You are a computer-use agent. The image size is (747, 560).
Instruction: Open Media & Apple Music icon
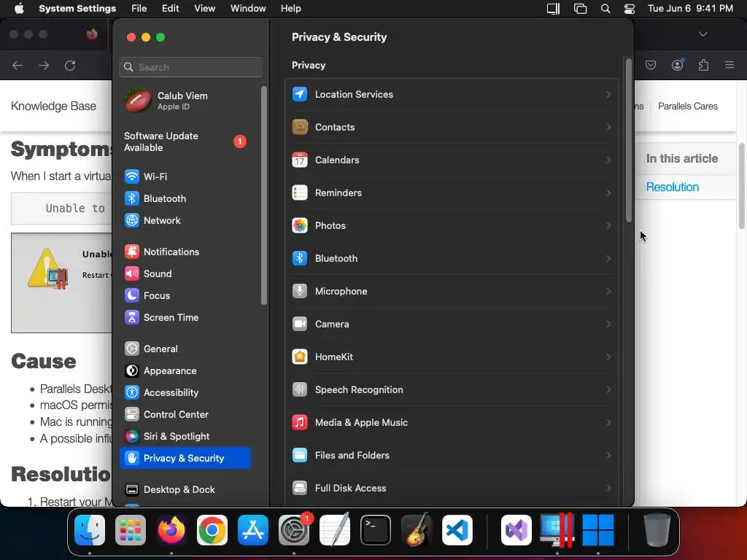[300, 422]
